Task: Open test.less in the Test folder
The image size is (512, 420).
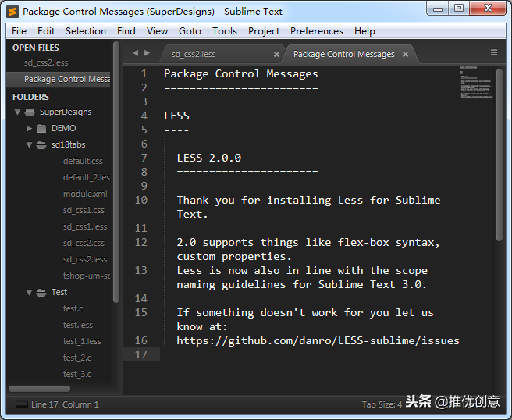Action: [78, 325]
